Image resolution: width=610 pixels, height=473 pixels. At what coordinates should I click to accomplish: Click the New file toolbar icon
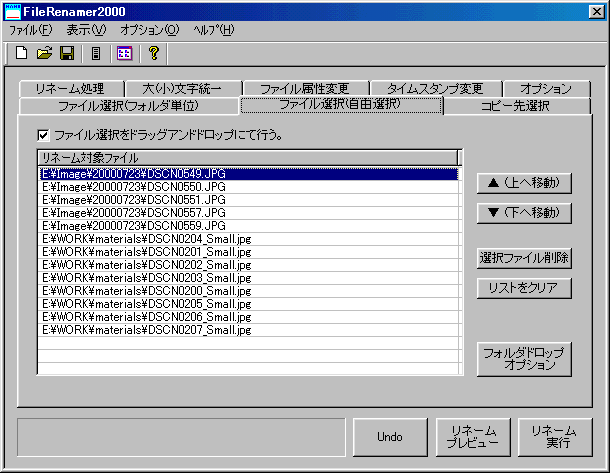[21, 53]
